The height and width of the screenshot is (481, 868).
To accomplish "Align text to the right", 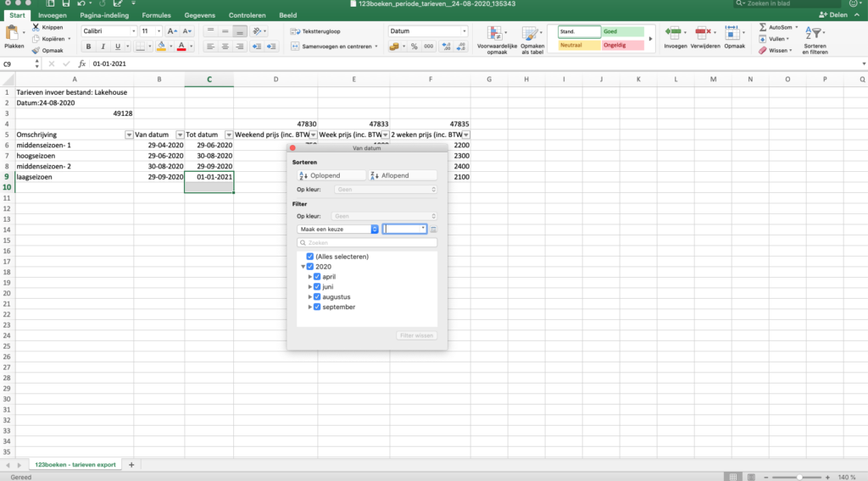I will click(x=240, y=47).
